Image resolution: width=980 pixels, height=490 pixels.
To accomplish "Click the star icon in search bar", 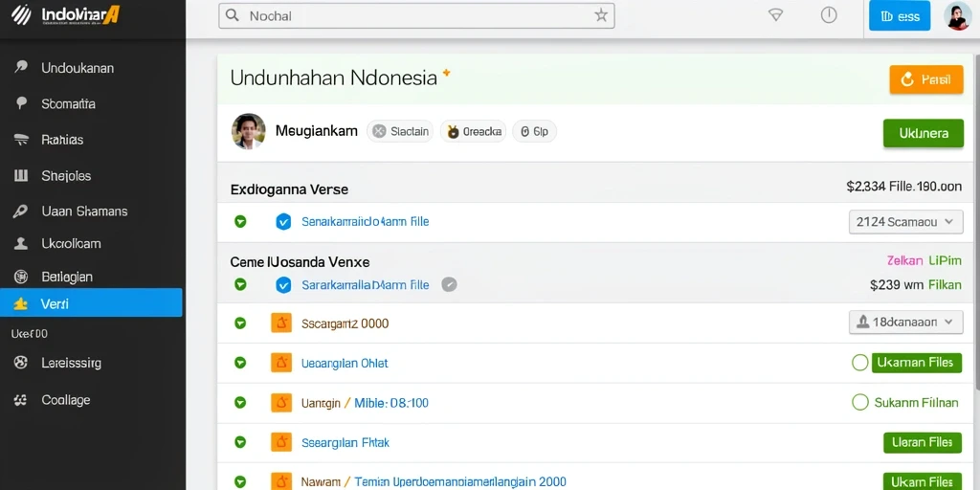I will (601, 15).
